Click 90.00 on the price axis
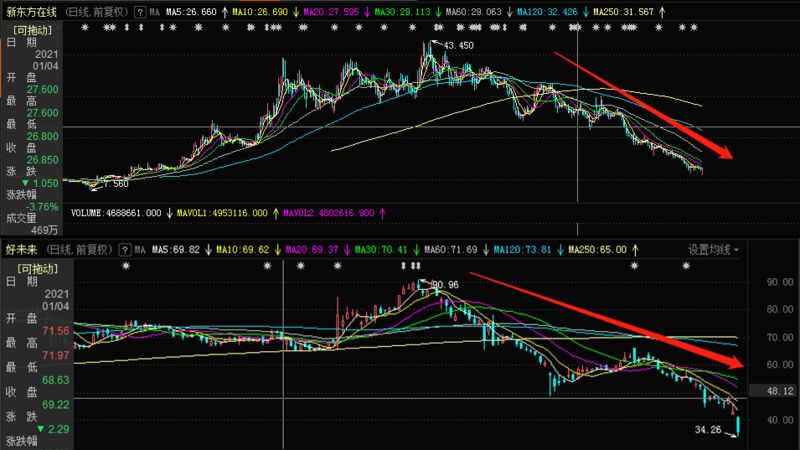This screenshot has height=450, width=800. pyautogui.click(x=780, y=282)
